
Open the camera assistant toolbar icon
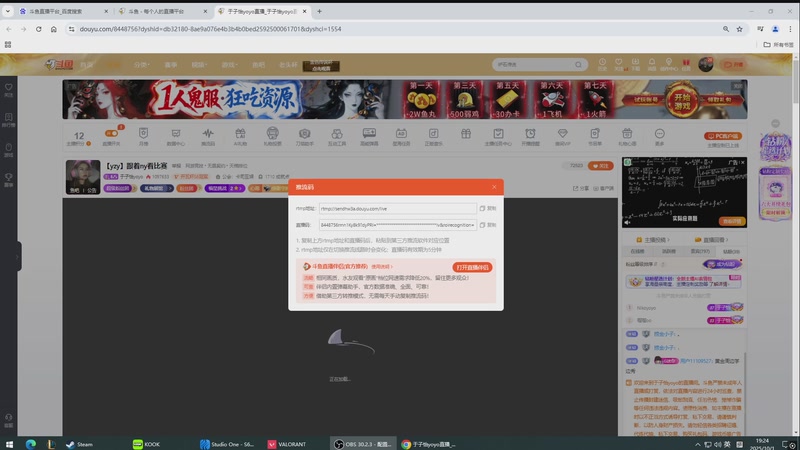coord(305,134)
